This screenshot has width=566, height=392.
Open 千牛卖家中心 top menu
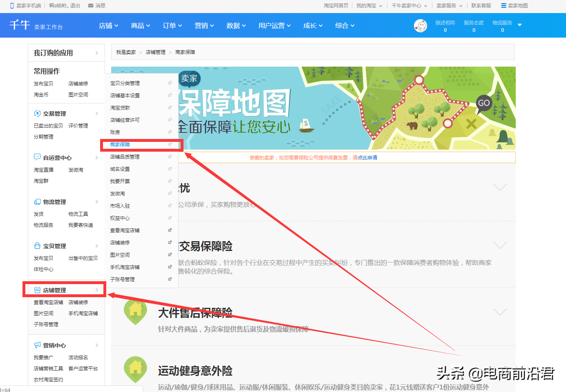[409, 6]
